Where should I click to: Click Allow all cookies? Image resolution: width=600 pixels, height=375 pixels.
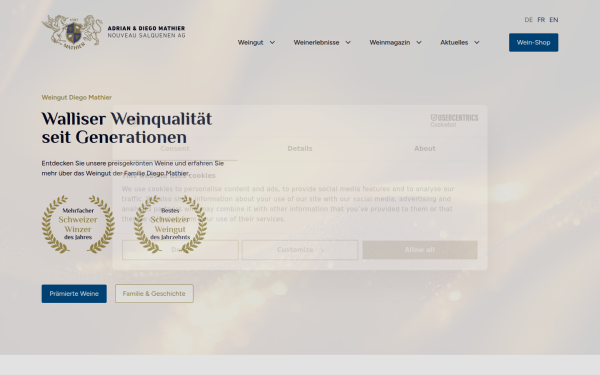[420, 250]
